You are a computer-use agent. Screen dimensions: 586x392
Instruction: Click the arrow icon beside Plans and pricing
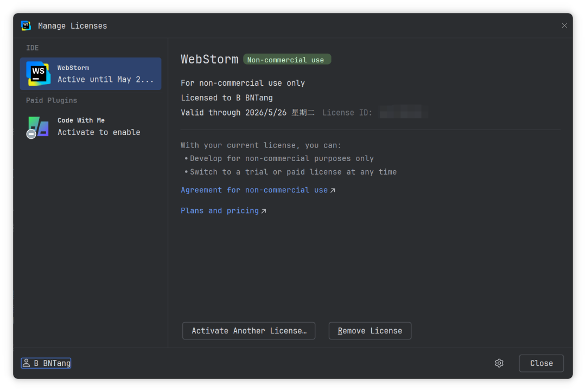pos(264,211)
